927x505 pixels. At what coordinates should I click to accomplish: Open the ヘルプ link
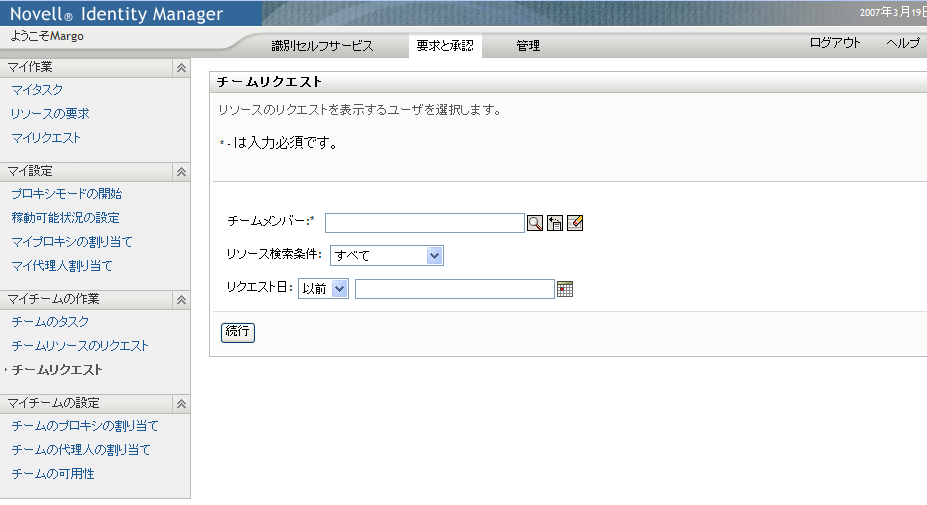(903, 43)
